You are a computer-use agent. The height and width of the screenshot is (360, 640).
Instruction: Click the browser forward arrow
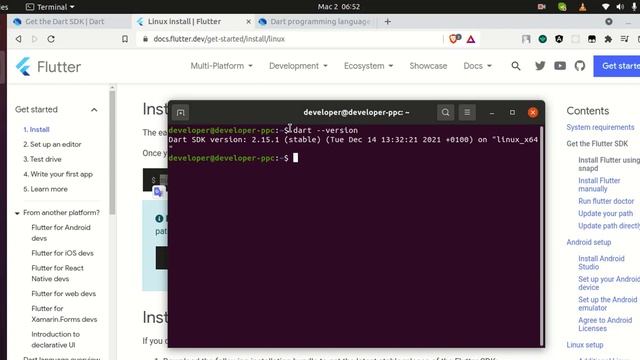(35, 39)
